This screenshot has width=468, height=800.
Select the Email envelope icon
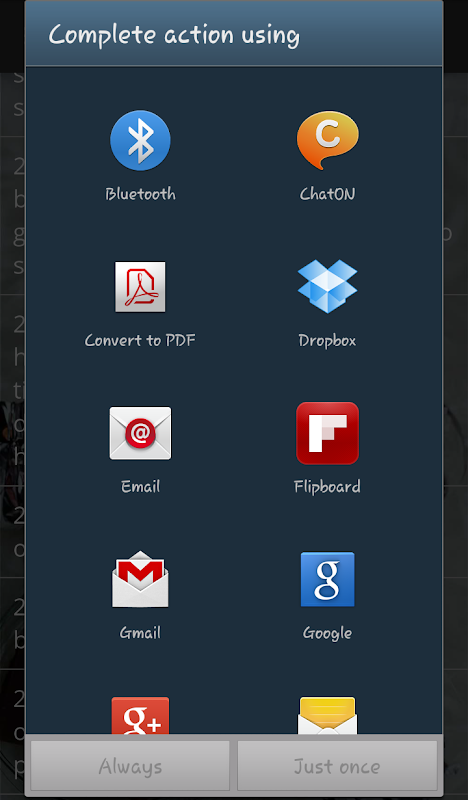140,433
